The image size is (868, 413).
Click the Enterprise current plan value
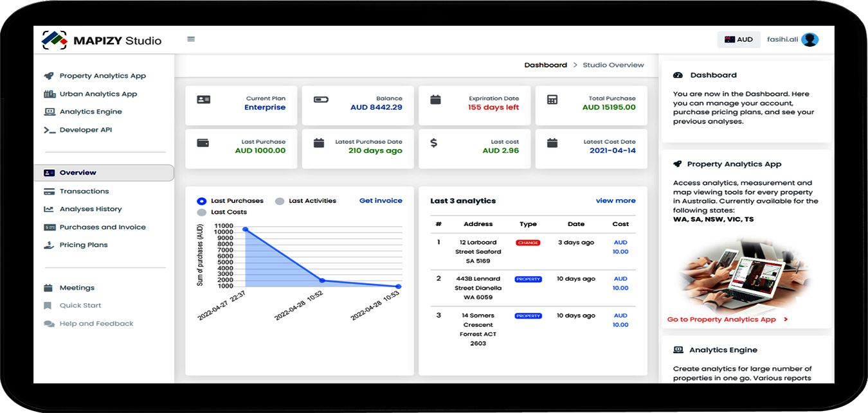pos(265,107)
